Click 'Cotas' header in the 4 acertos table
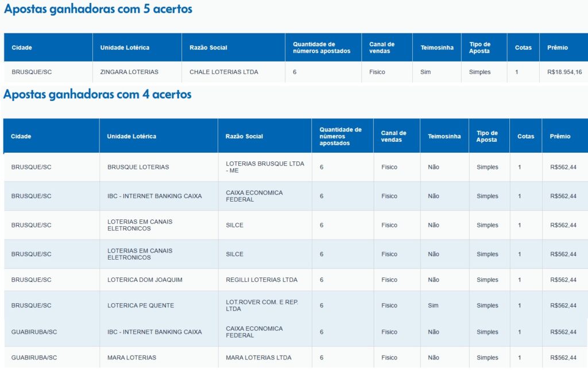 point(525,136)
